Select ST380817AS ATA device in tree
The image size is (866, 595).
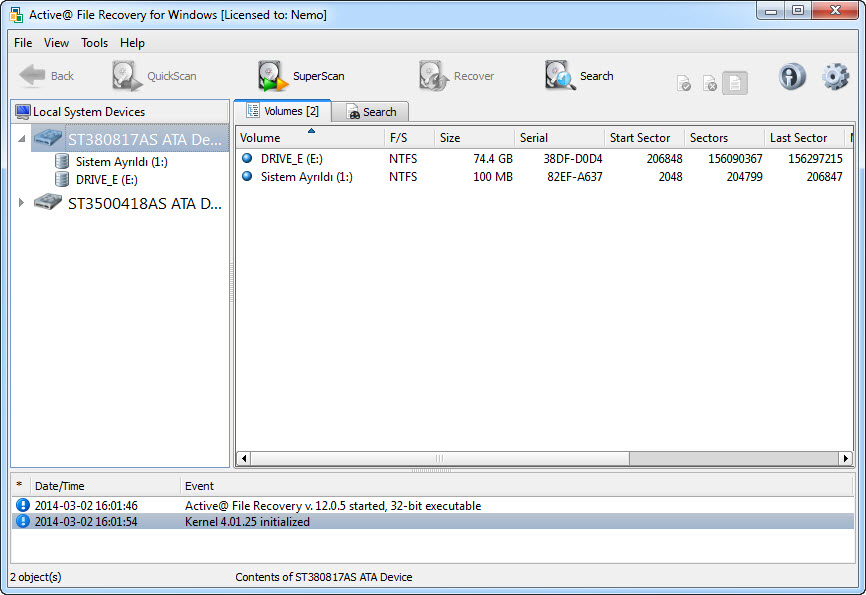coord(130,139)
